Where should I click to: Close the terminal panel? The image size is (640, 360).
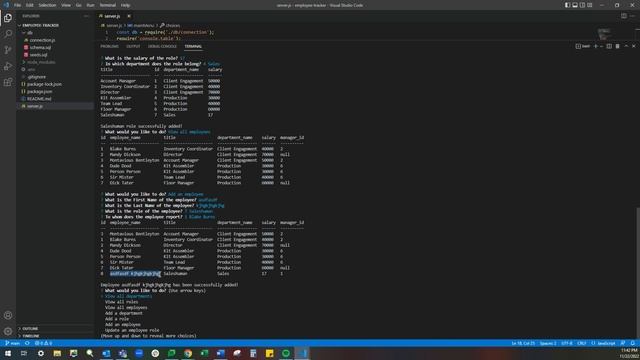[x=634, y=47]
